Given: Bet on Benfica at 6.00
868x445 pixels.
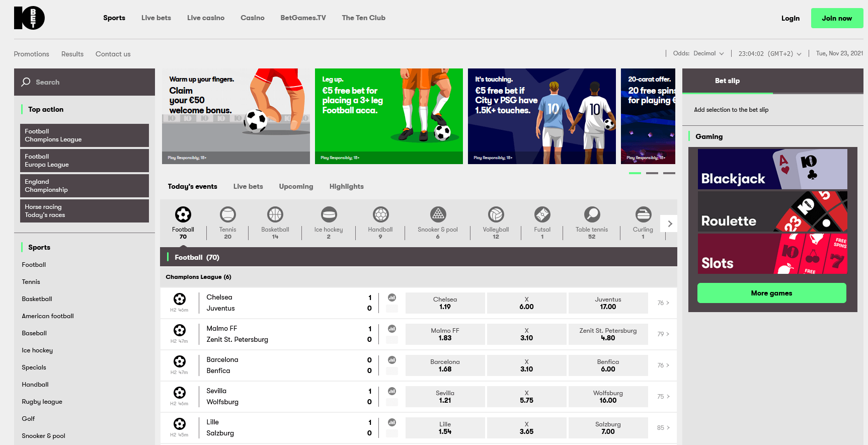Looking at the screenshot, I should click(x=608, y=365).
